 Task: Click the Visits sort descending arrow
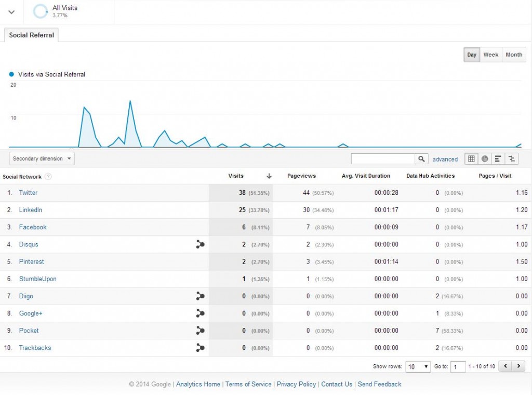269,176
